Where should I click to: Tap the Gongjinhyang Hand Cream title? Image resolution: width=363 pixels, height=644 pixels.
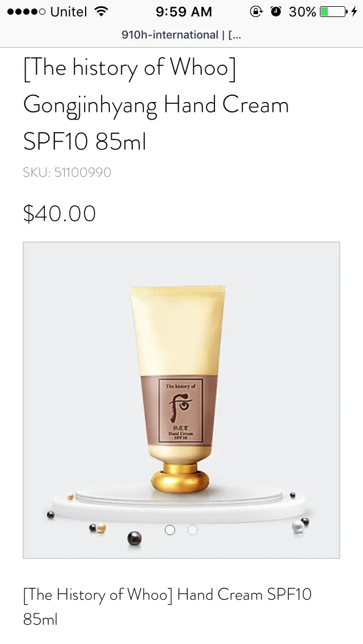[156, 105]
